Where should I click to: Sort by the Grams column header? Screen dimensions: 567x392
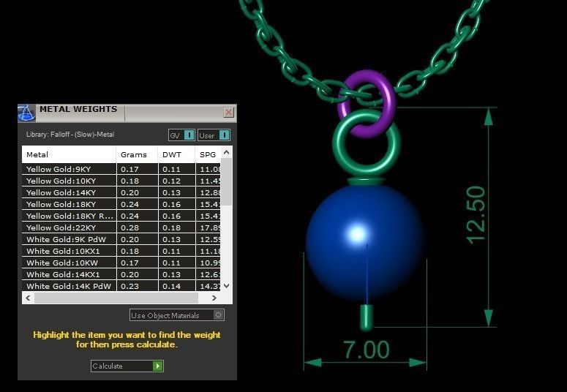coord(137,154)
